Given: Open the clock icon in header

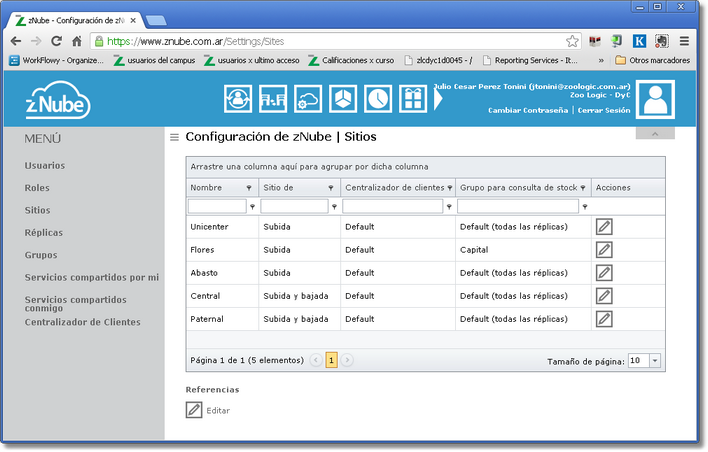Looking at the screenshot, I should (x=377, y=99).
